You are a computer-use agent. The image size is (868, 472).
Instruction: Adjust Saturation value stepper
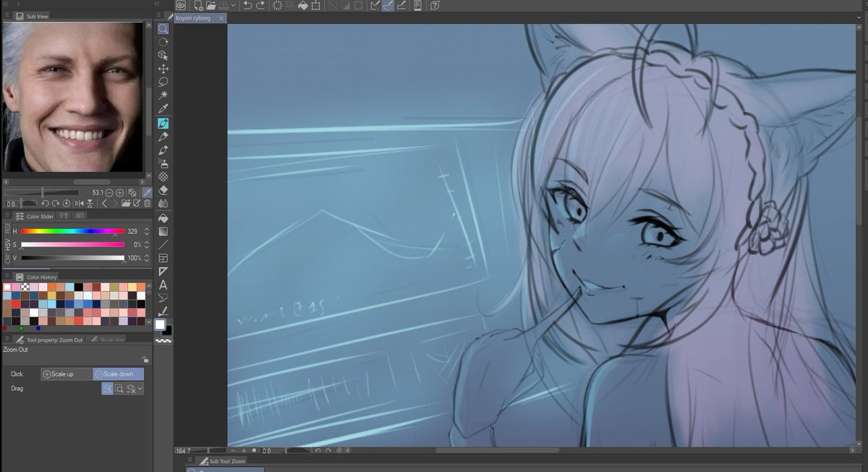point(148,245)
